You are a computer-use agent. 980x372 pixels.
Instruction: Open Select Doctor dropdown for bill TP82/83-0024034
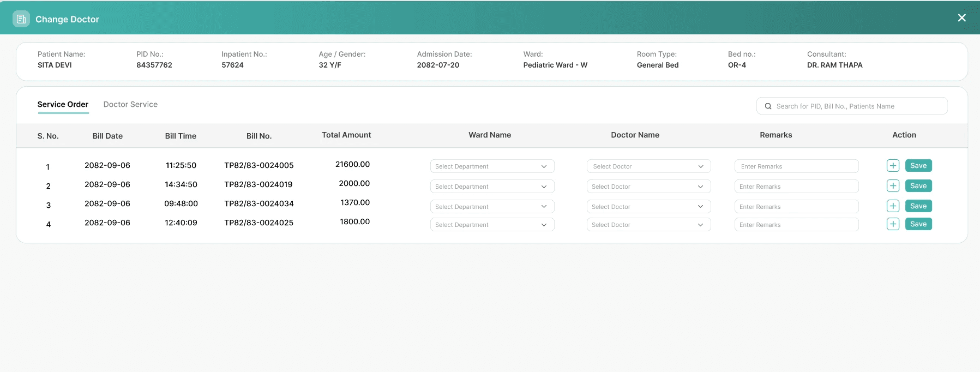648,207
